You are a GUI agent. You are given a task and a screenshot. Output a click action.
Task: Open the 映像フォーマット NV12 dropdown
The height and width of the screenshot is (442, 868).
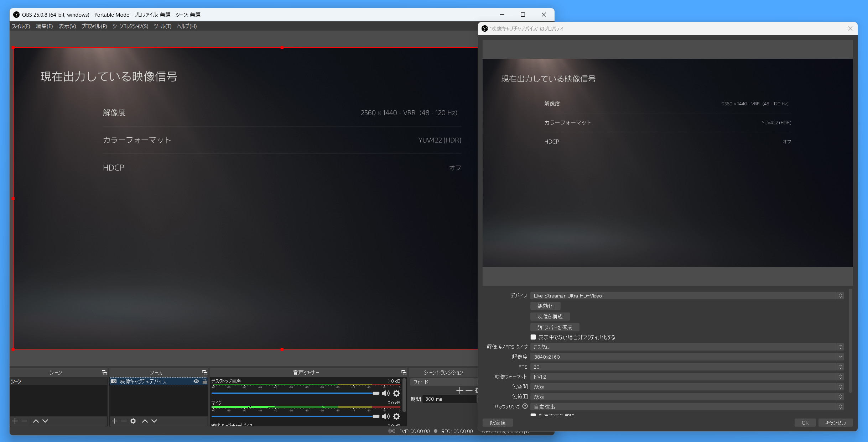(x=687, y=377)
